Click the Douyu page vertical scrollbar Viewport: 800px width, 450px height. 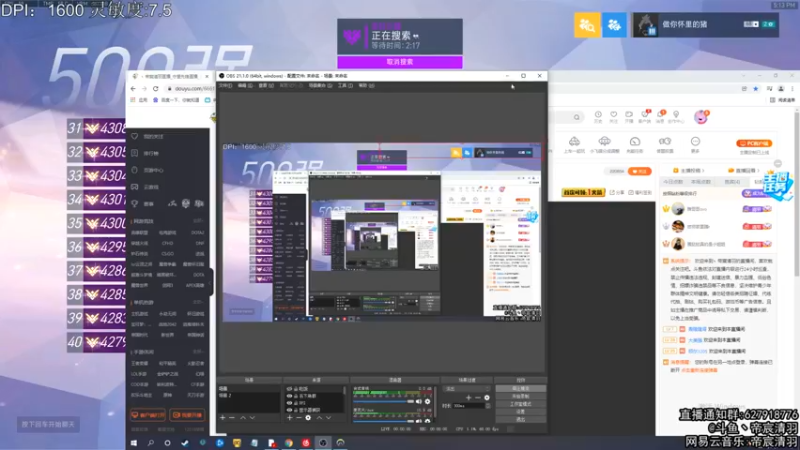click(x=796, y=194)
